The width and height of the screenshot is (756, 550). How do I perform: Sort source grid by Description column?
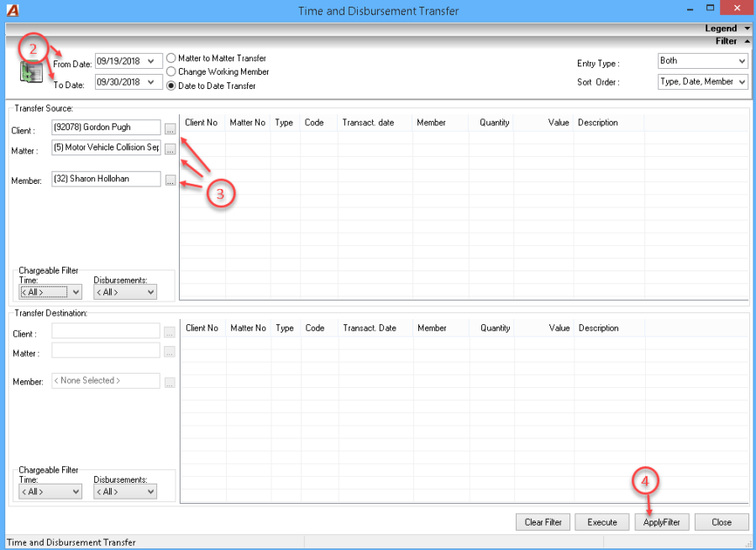click(609, 123)
